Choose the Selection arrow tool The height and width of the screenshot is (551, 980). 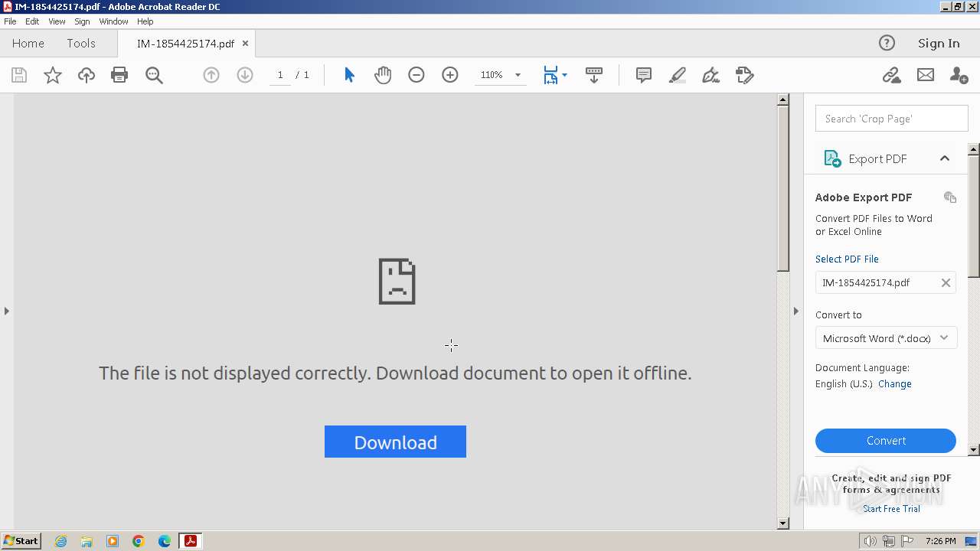(349, 75)
